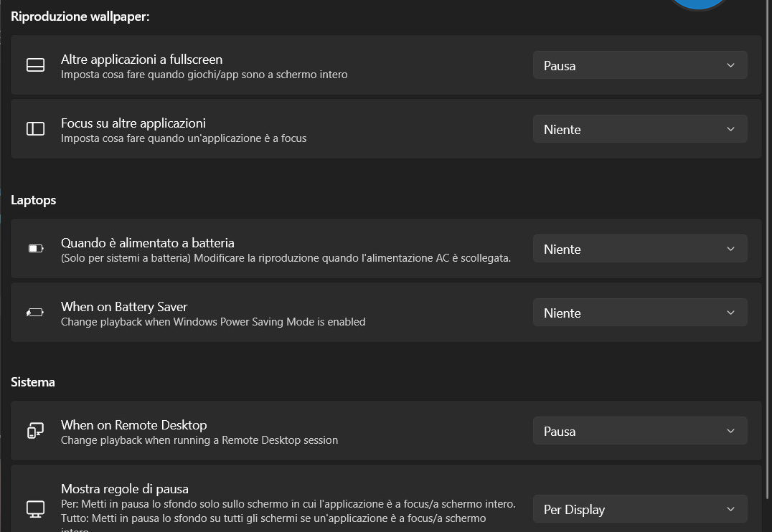772x532 pixels.
Task: Click chevron arrow on Battery Saver dropdown
Action: 730,313
